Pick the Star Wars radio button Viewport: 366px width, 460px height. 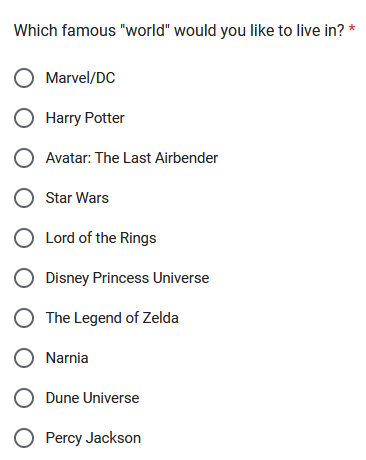[24, 198]
